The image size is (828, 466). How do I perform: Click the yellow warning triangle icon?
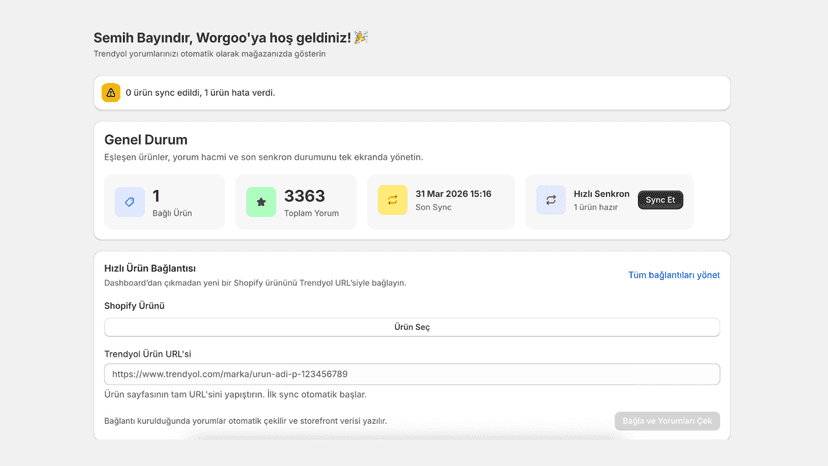(111, 92)
